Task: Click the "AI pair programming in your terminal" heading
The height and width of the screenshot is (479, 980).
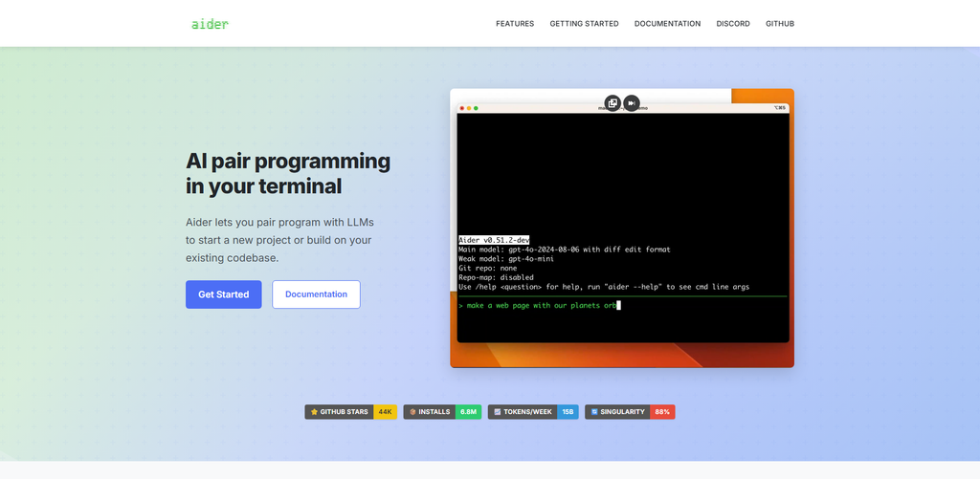Action: coord(288,174)
